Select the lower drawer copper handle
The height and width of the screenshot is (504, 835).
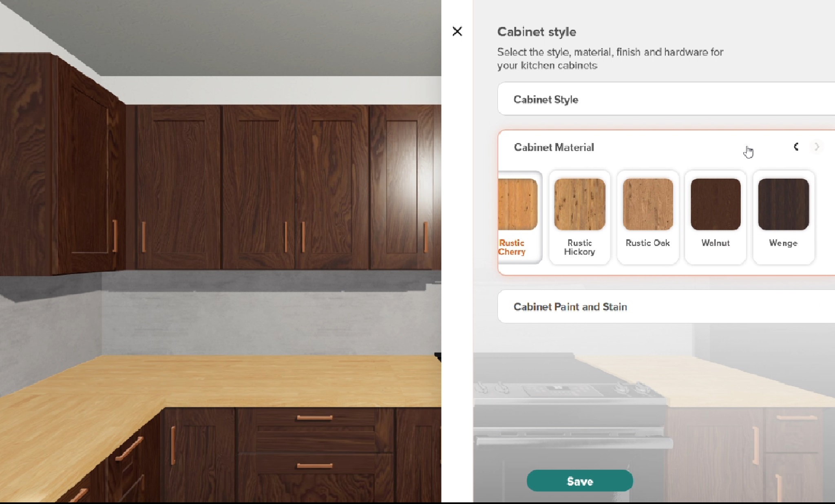tap(315, 465)
